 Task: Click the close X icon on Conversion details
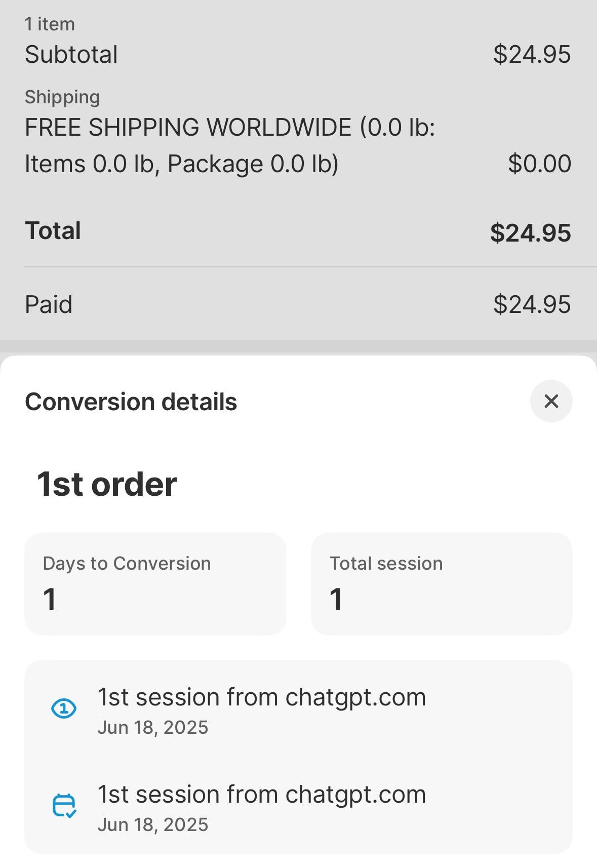[551, 401]
